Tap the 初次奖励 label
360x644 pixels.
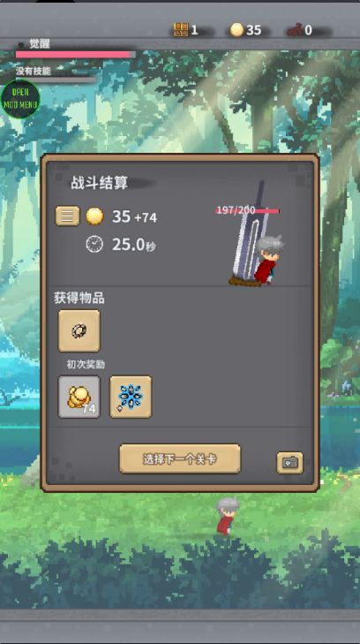pyautogui.click(x=86, y=364)
